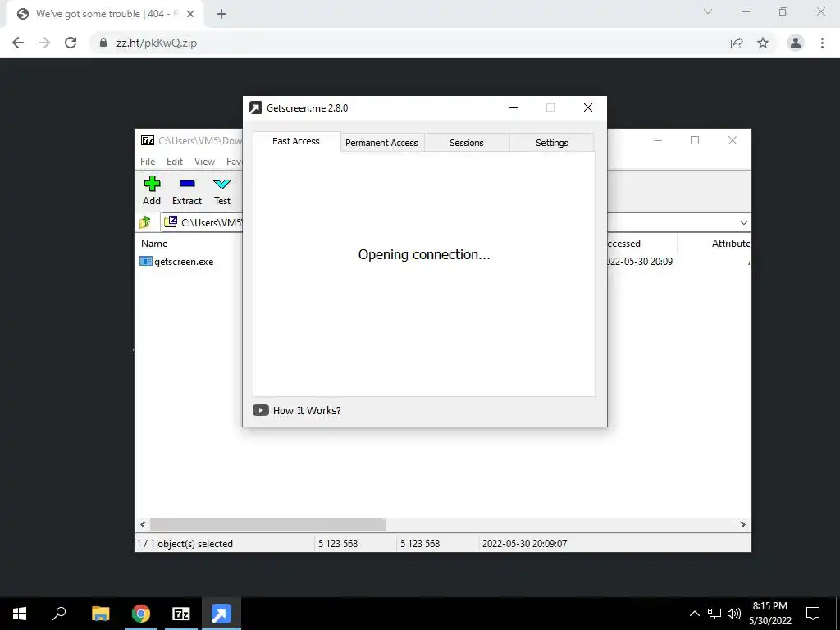Close the 404 browser tab
Viewport: 840px width, 630px height.
pyautogui.click(x=190, y=14)
